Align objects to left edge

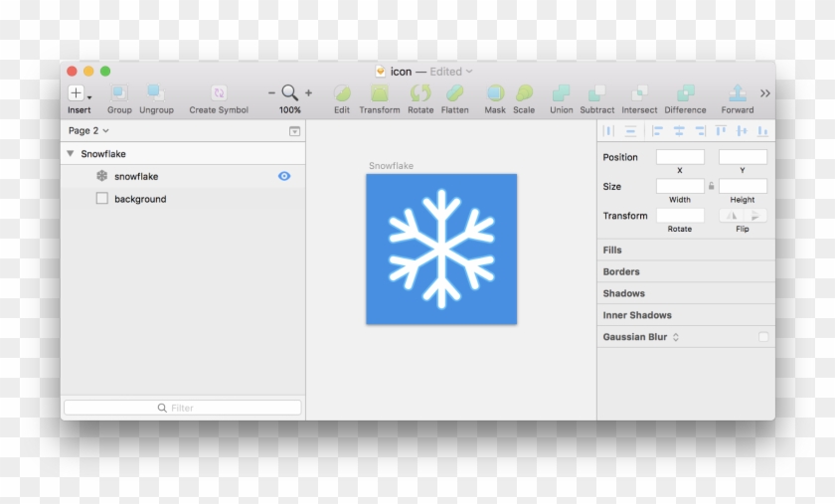click(657, 130)
